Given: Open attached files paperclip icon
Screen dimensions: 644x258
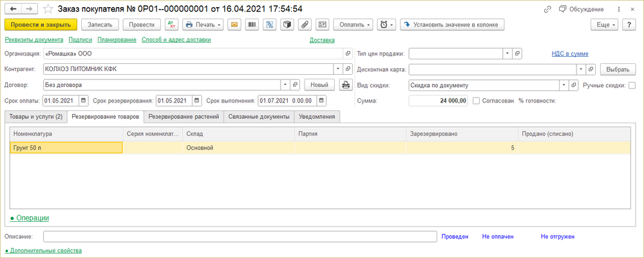Looking at the screenshot, I should coord(305,25).
